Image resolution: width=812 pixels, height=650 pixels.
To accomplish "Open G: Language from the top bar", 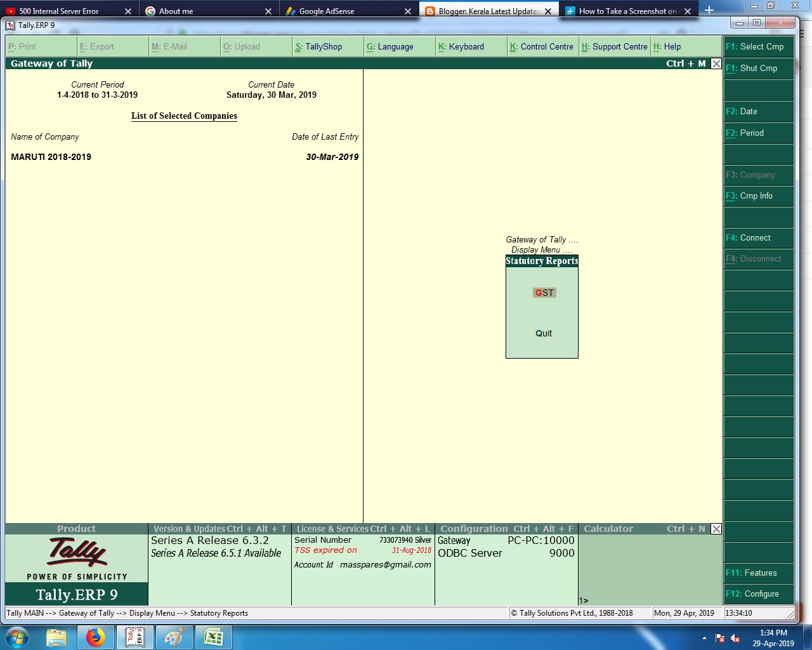I will point(400,47).
